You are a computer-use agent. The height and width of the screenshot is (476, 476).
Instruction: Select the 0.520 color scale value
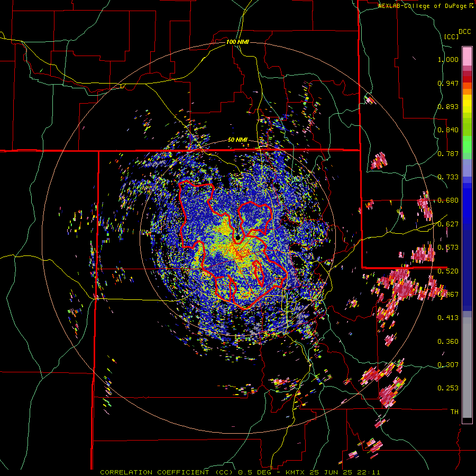click(x=448, y=271)
